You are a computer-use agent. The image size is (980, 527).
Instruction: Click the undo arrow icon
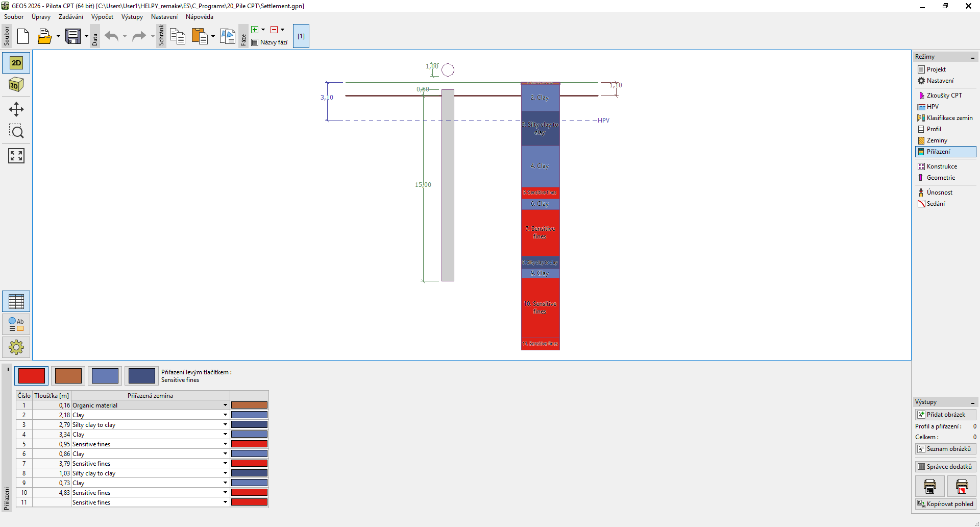[111, 36]
